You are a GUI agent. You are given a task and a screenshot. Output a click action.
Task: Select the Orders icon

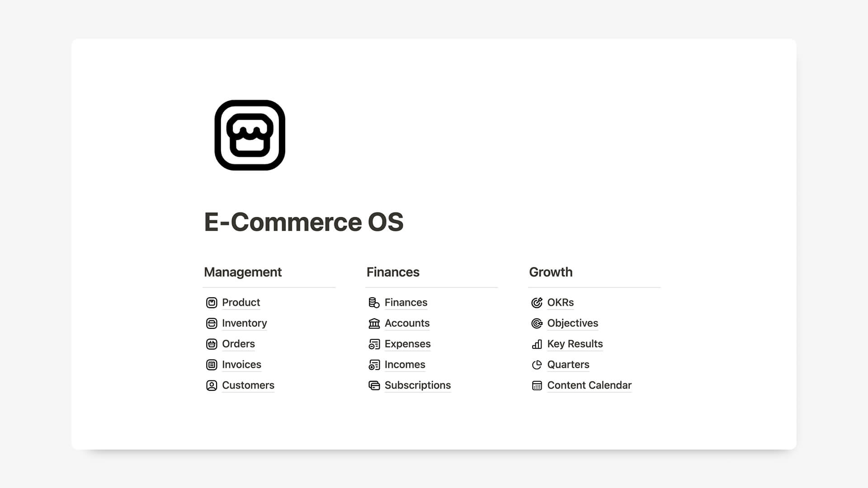tap(212, 344)
